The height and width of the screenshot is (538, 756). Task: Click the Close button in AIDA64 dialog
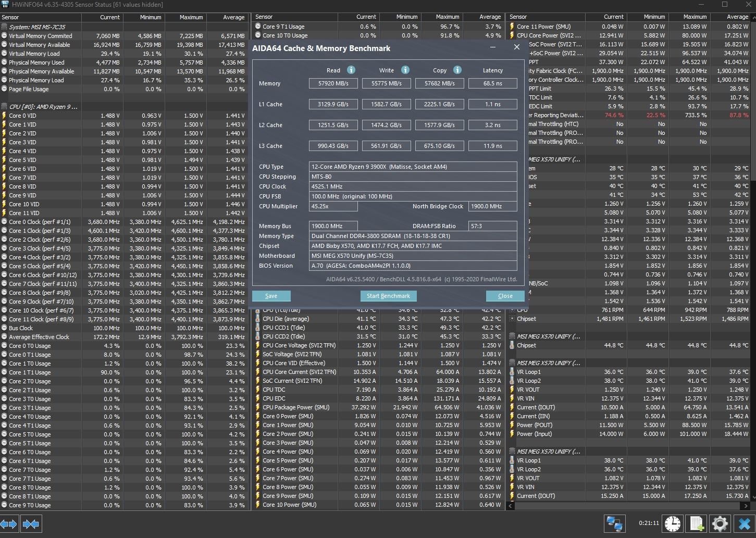(x=505, y=296)
